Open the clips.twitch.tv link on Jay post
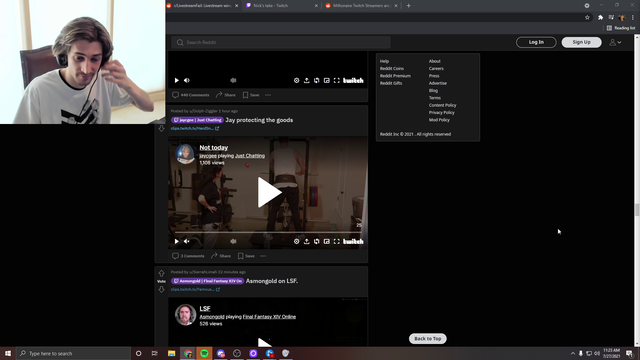Viewport: 640px width, 360px height. click(x=195, y=128)
